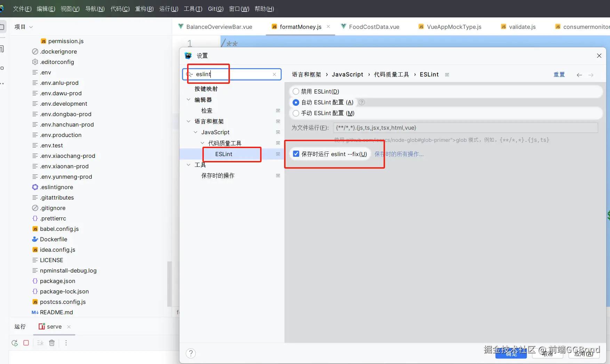Select Disable ESLint radio option

296,91
